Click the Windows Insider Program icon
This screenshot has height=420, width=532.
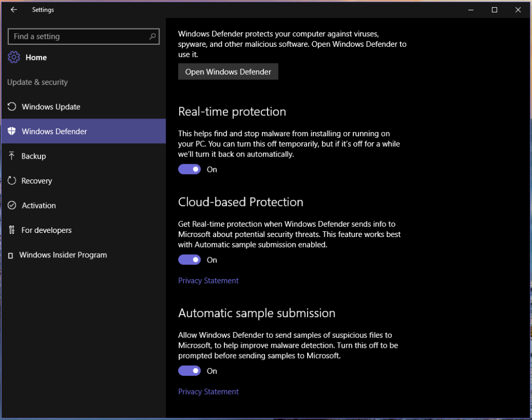(x=11, y=255)
